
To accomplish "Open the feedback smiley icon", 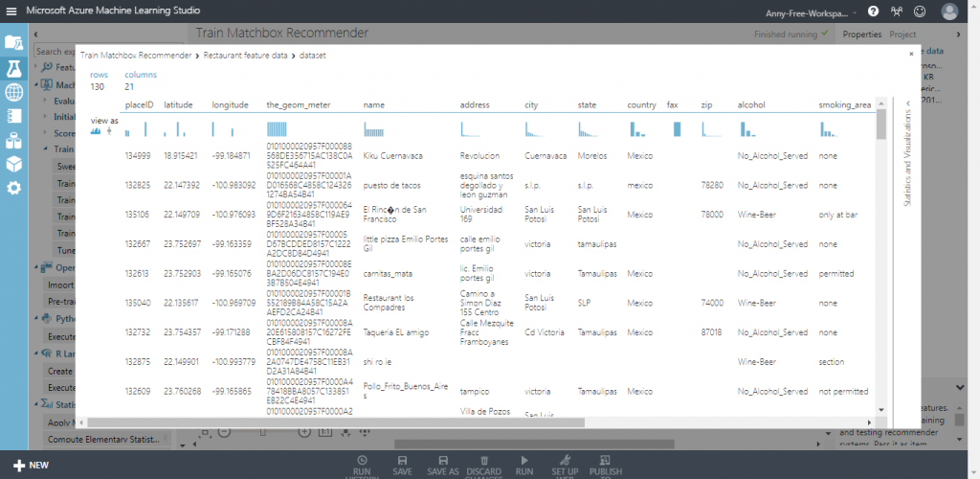I will [920, 11].
